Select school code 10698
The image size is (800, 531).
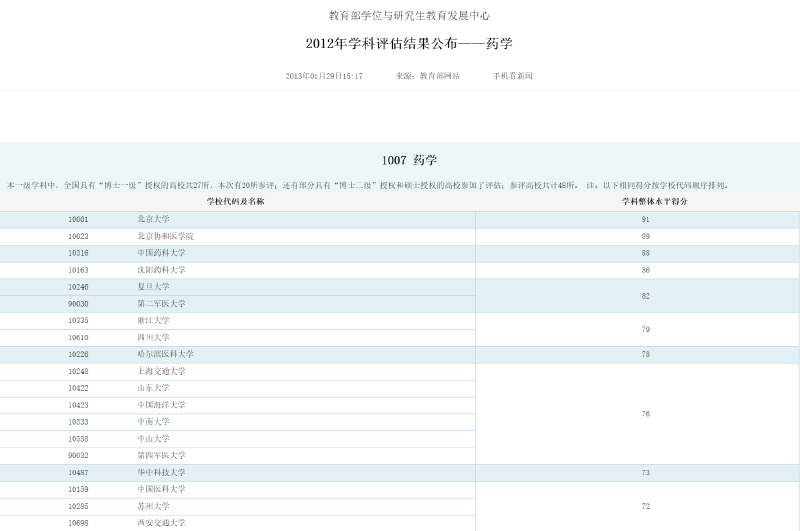78,523
